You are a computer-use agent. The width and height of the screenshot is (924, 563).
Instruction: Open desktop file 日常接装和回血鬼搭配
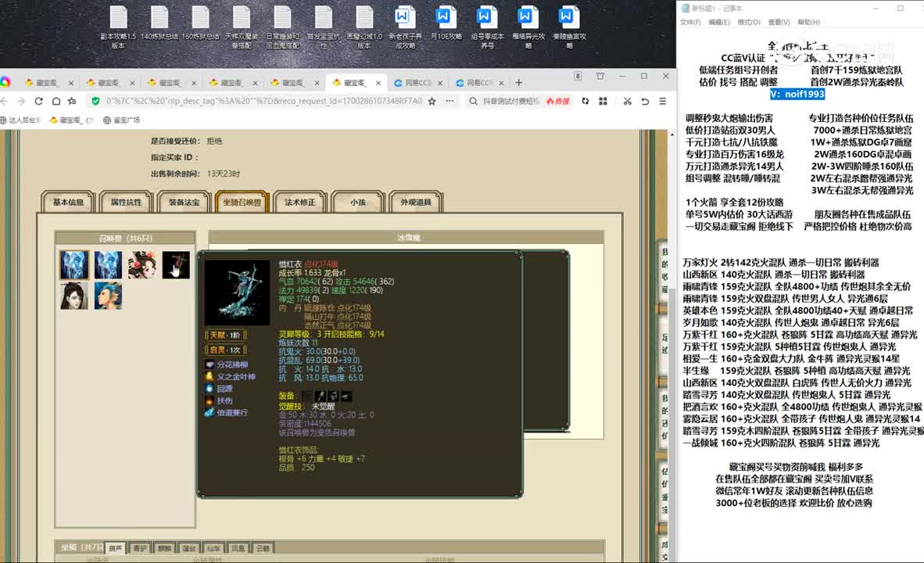click(282, 27)
